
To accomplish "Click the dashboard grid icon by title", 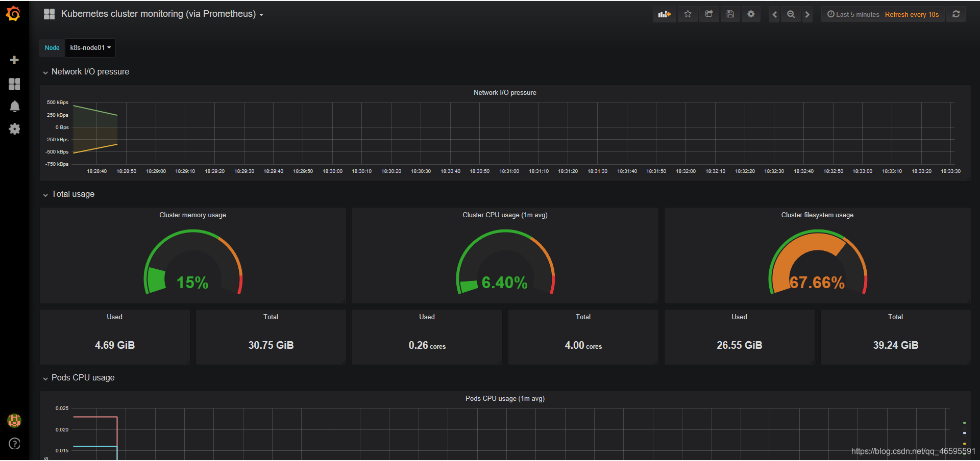I will click(50, 14).
